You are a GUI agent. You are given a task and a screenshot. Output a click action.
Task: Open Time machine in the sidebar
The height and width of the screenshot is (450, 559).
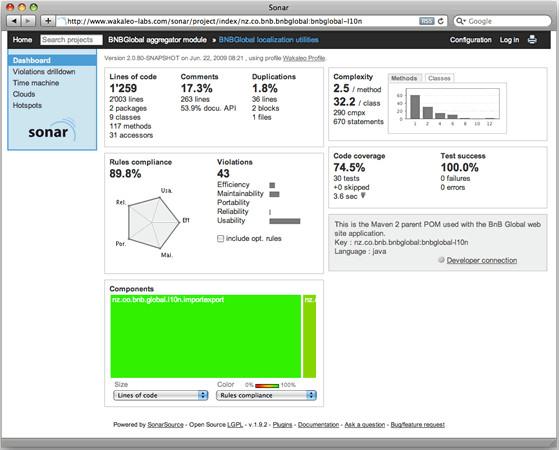click(36, 83)
